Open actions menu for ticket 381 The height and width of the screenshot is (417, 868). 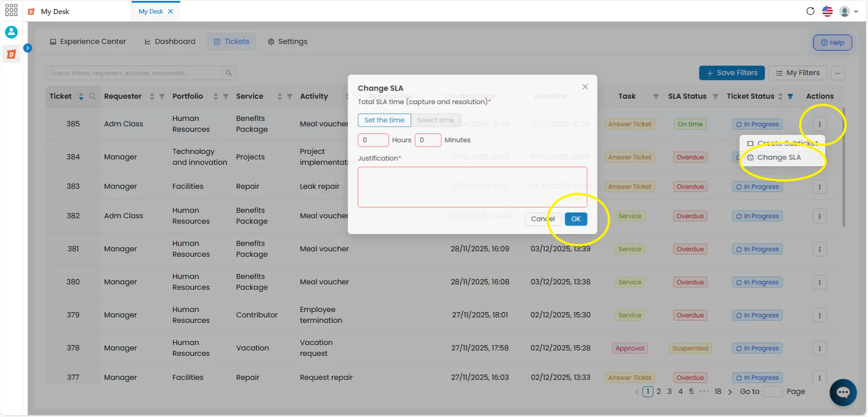820,249
